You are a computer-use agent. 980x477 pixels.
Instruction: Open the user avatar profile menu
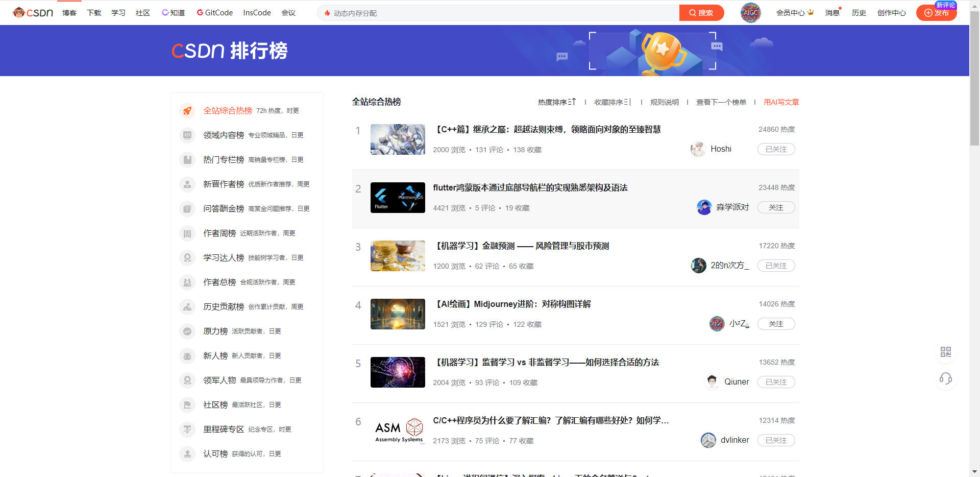pyautogui.click(x=750, y=13)
